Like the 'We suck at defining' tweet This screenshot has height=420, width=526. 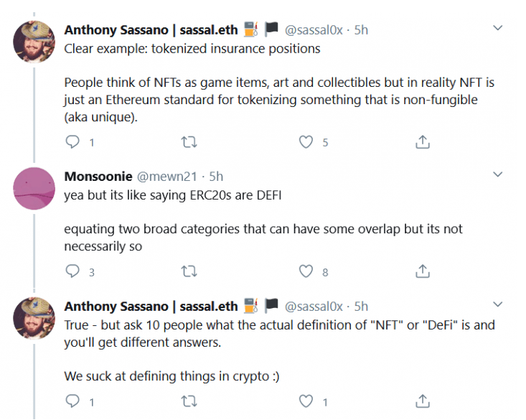coord(306,401)
